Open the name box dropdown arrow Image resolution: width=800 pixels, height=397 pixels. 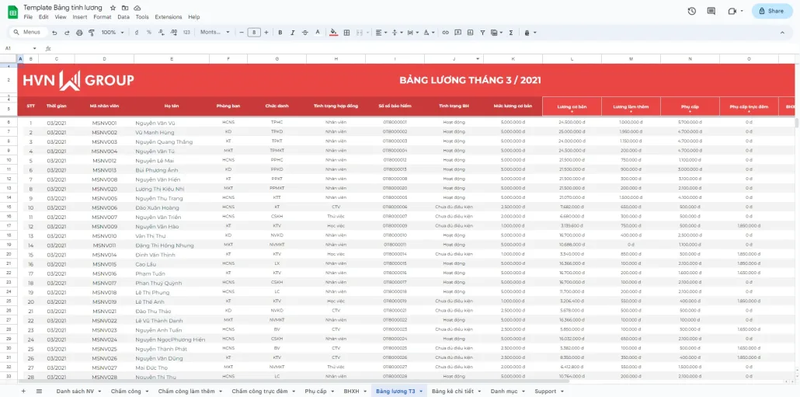pos(34,48)
